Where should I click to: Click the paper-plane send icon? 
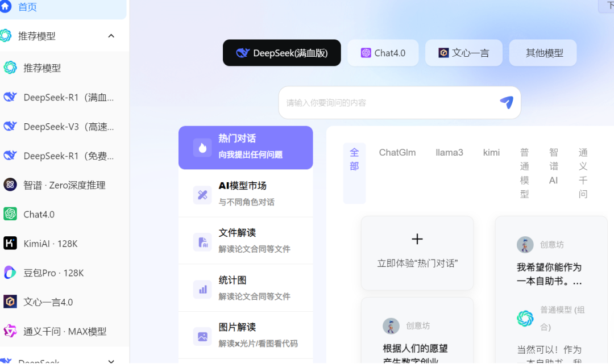point(507,102)
